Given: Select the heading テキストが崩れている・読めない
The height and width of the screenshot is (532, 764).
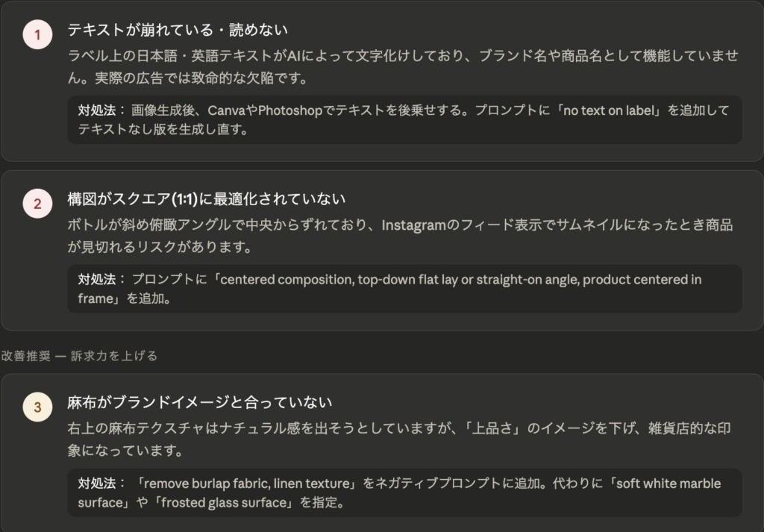Looking at the screenshot, I should [x=178, y=30].
